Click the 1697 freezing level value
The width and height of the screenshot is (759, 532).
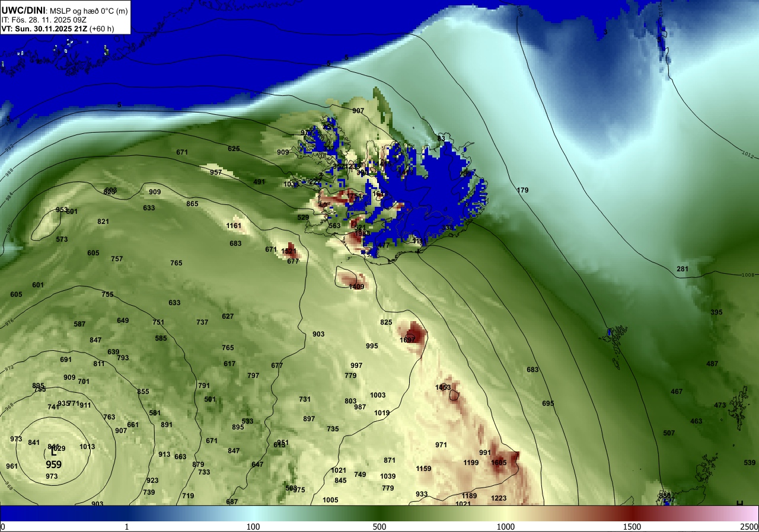[x=408, y=340]
